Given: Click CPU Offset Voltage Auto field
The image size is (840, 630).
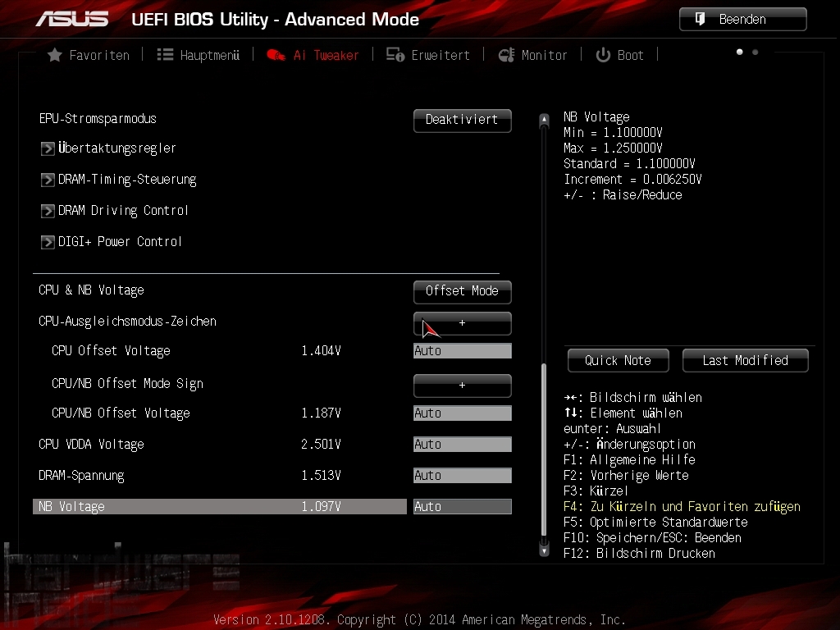Looking at the screenshot, I should [463, 351].
